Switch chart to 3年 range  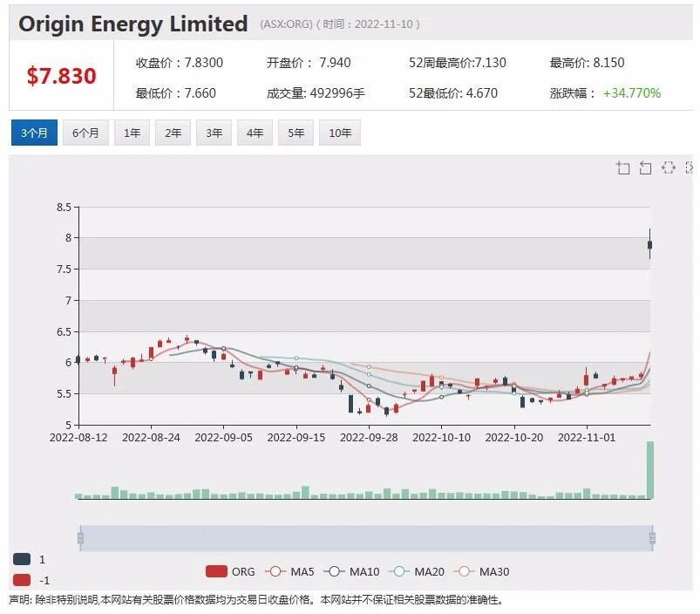(x=214, y=133)
